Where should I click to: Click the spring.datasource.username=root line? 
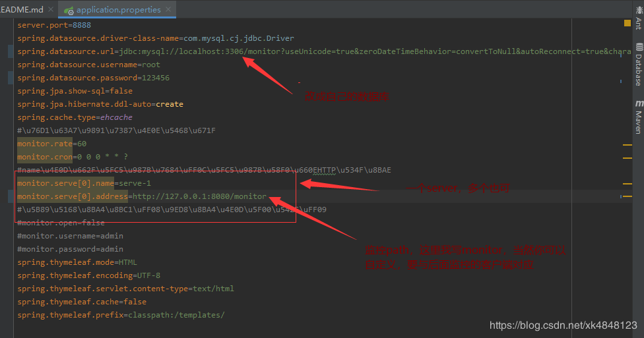point(88,65)
